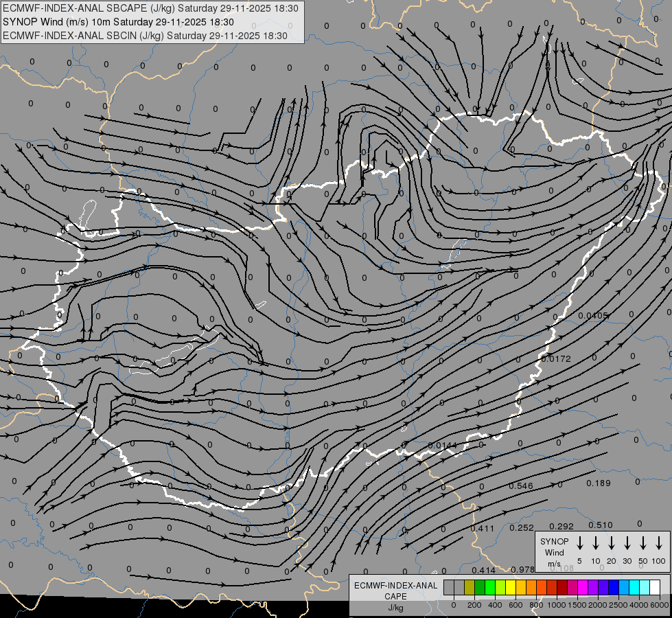Click the 4000 tick label on CAPE scale
This screenshot has height=618, width=672.
click(x=639, y=605)
